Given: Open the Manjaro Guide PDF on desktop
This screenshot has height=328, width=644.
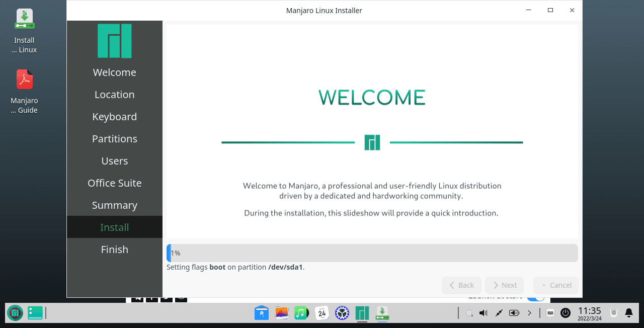Looking at the screenshot, I should [24, 79].
